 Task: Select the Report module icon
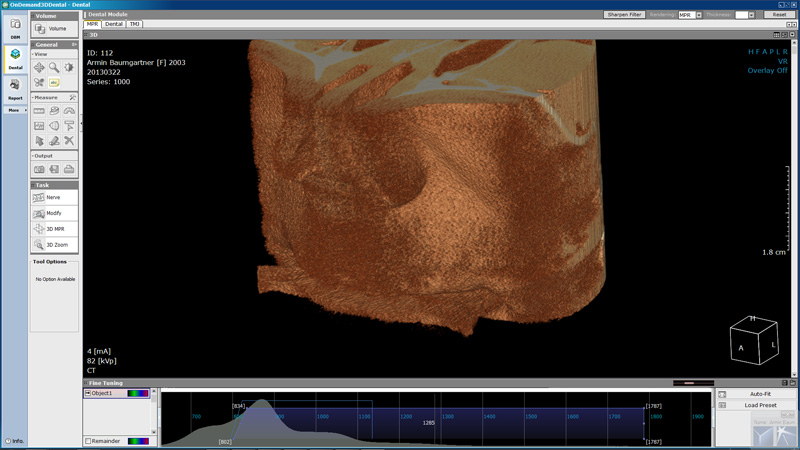coord(15,89)
